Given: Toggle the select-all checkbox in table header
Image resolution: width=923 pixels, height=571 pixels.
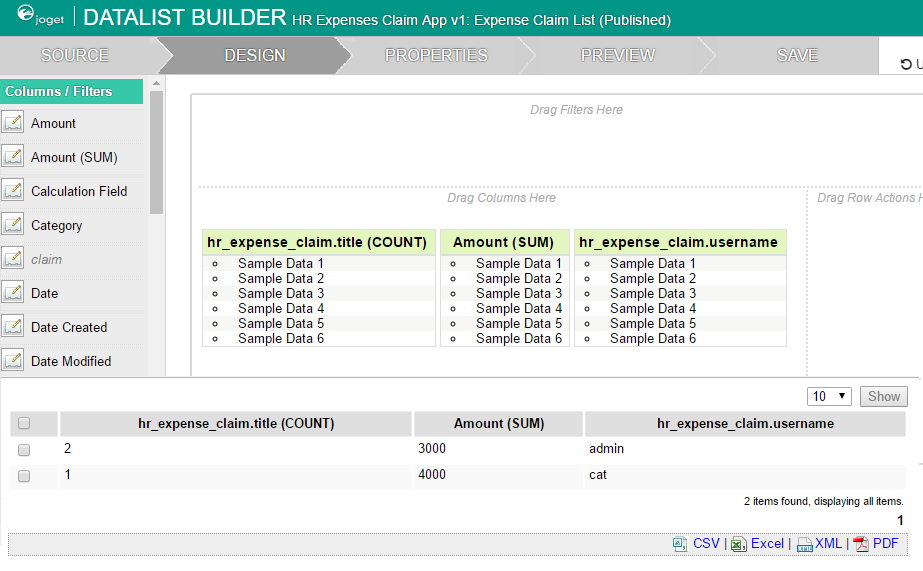Looking at the screenshot, I should pyautogui.click(x=24, y=424).
